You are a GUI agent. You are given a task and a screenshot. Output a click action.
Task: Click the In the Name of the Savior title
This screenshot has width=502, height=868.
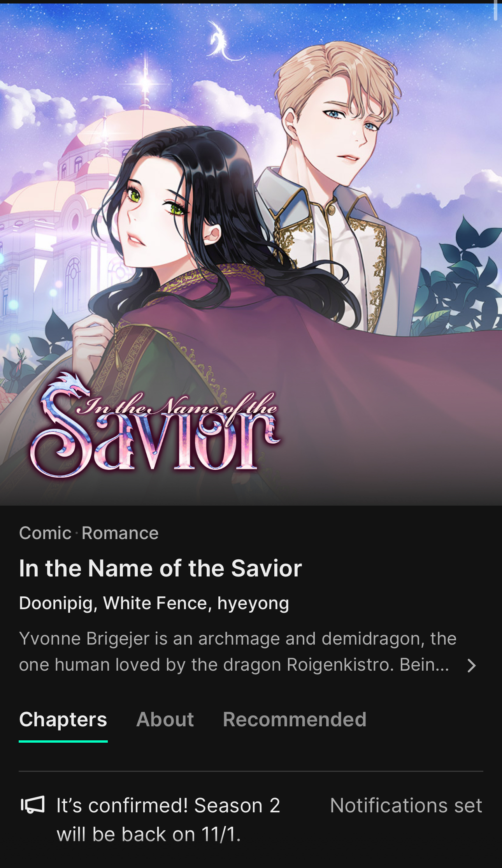tap(160, 568)
